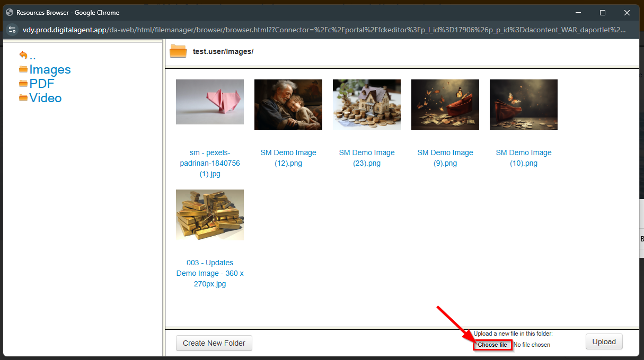
Task: Select the gold bars thumbnail
Action: [x=210, y=215]
